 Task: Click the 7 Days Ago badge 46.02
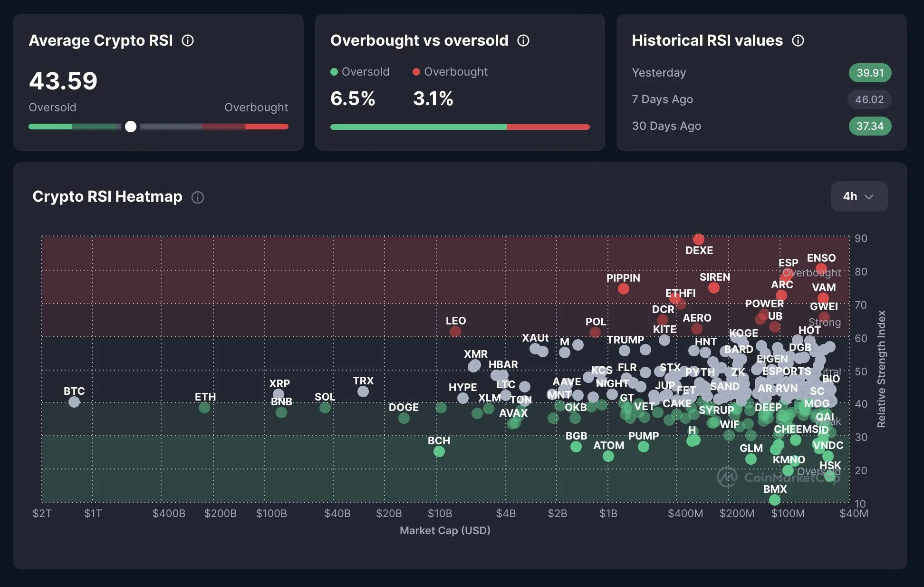click(x=869, y=99)
